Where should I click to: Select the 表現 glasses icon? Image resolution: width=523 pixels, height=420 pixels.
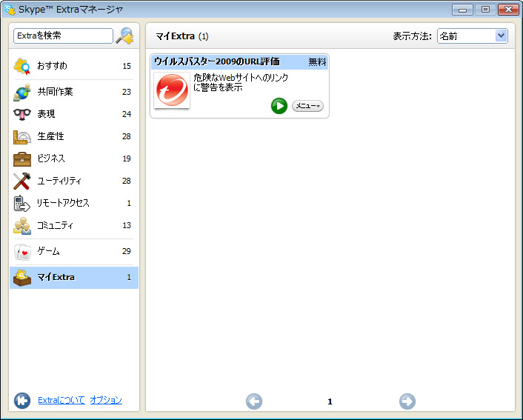[x=22, y=114]
